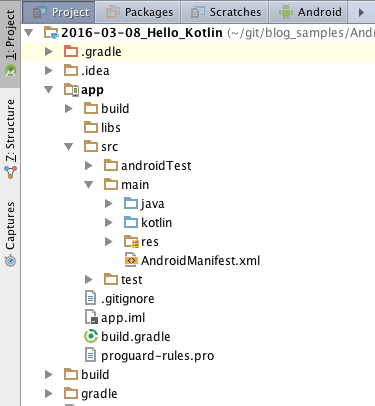This screenshot has height=406, width=375.
Task: Switch to the Packages view tab
Action: (x=138, y=12)
